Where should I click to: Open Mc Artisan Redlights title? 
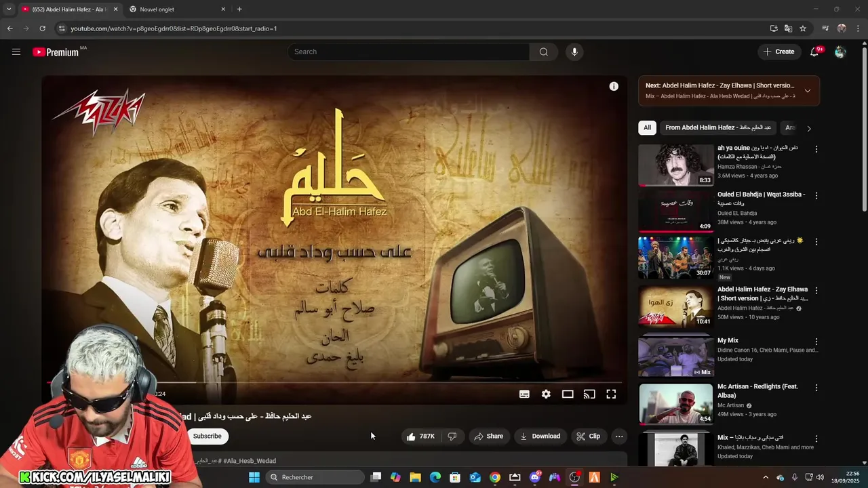(x=757, y=390)
